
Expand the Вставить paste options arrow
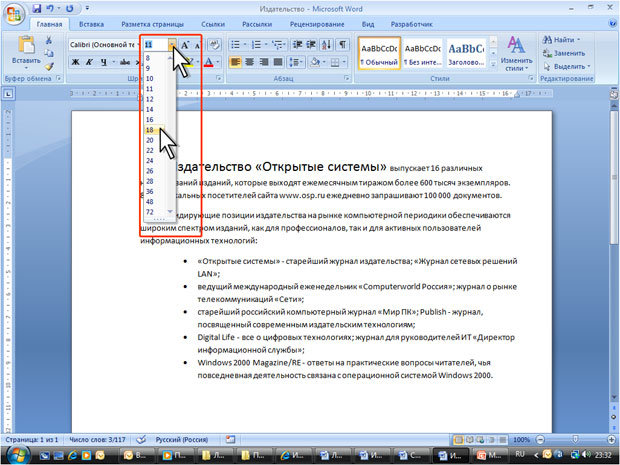click(x=26, y=68)
